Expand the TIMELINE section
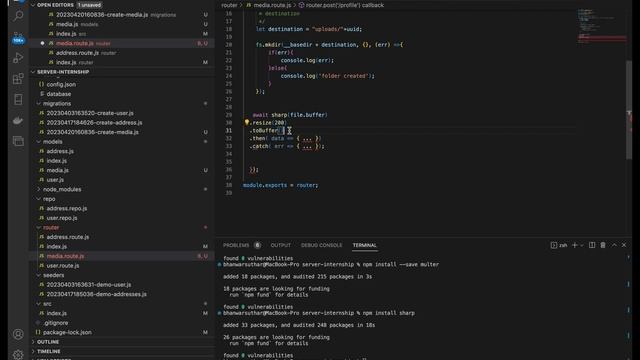640x360 pixels. point(48,351)
